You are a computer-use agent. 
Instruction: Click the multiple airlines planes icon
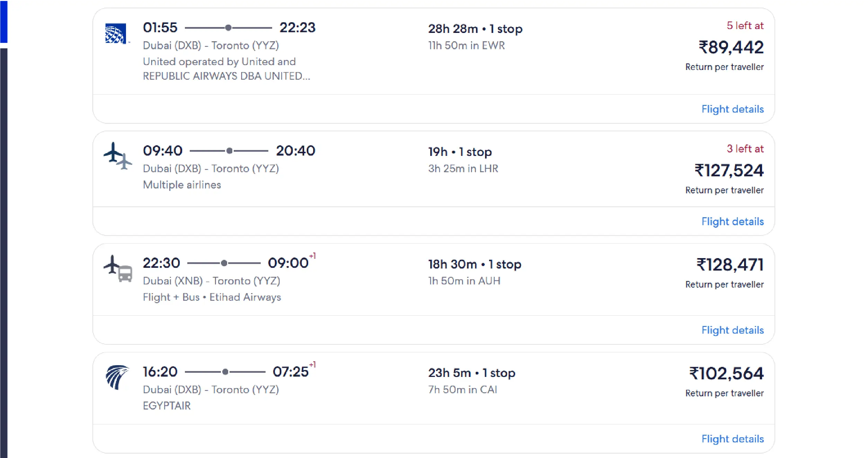point(118,156)
